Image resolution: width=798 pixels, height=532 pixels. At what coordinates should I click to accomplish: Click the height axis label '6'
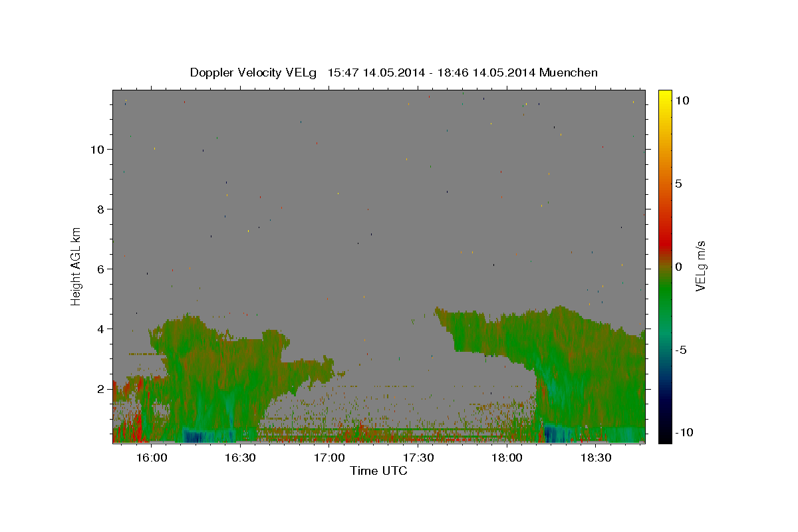coord(100,269)
